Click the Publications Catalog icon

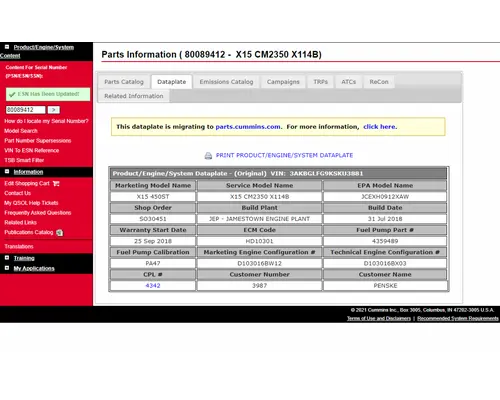click(60, 233)
